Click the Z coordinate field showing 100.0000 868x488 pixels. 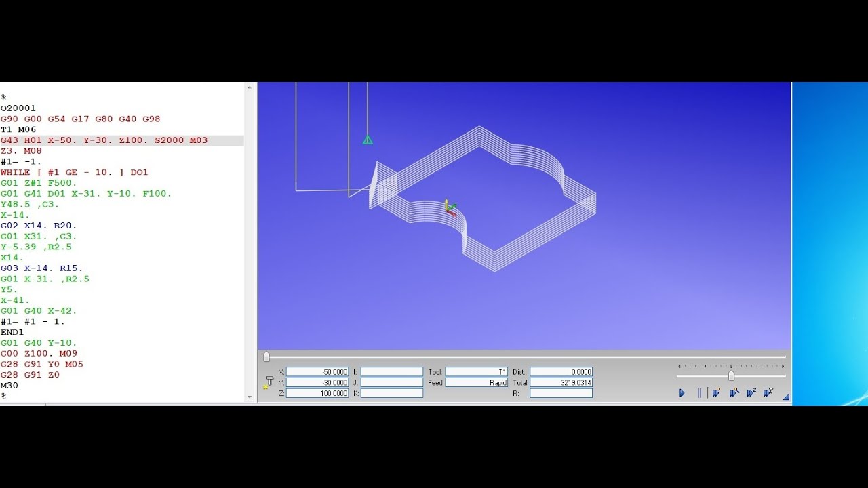pos(317,393)
